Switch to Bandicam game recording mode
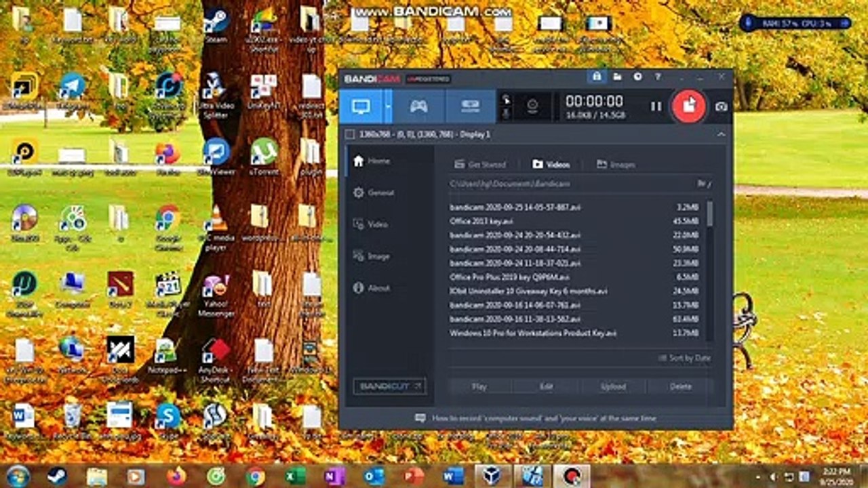This screenshot has height=488, width=868. (419, 106)
